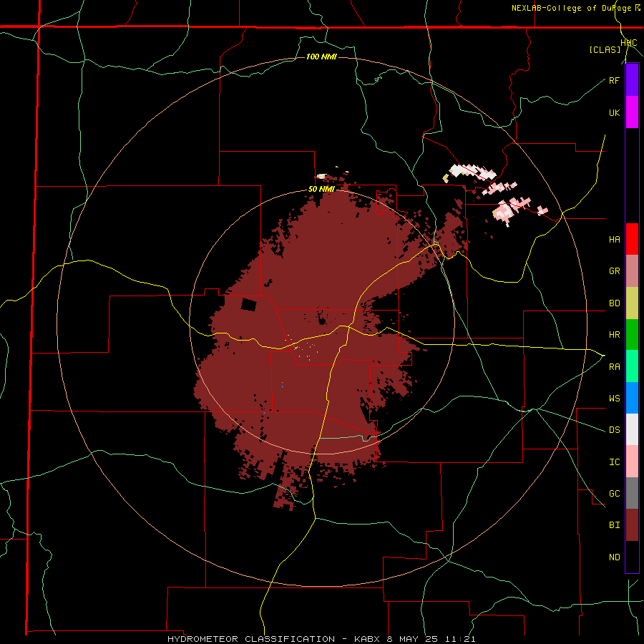
Task: Click the WS legend label
Action: click(x=614, y=398)
